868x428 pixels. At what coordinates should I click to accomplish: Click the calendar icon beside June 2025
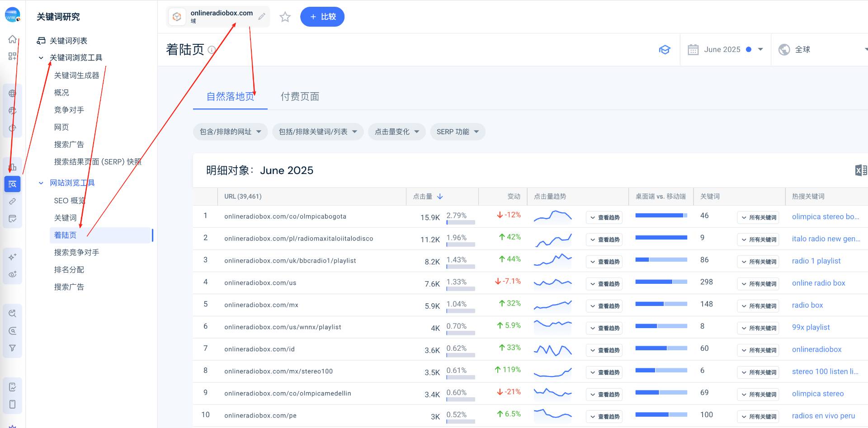[693, 50]
